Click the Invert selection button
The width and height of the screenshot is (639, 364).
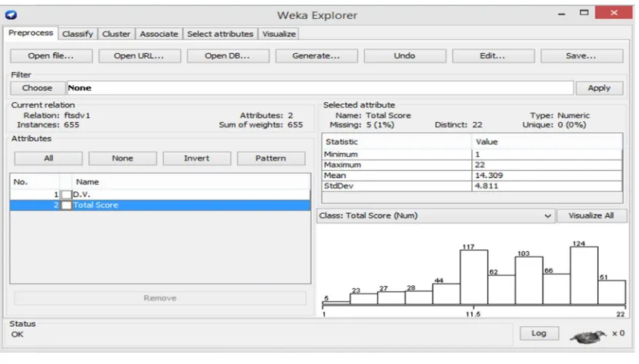[x=197, y=158]
